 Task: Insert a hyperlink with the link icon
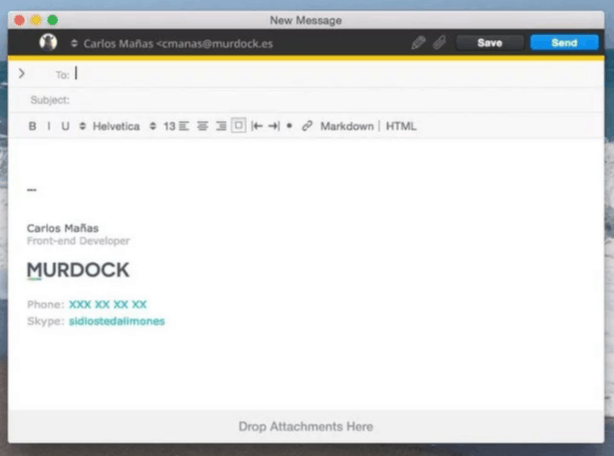click(x=307, y=126)
